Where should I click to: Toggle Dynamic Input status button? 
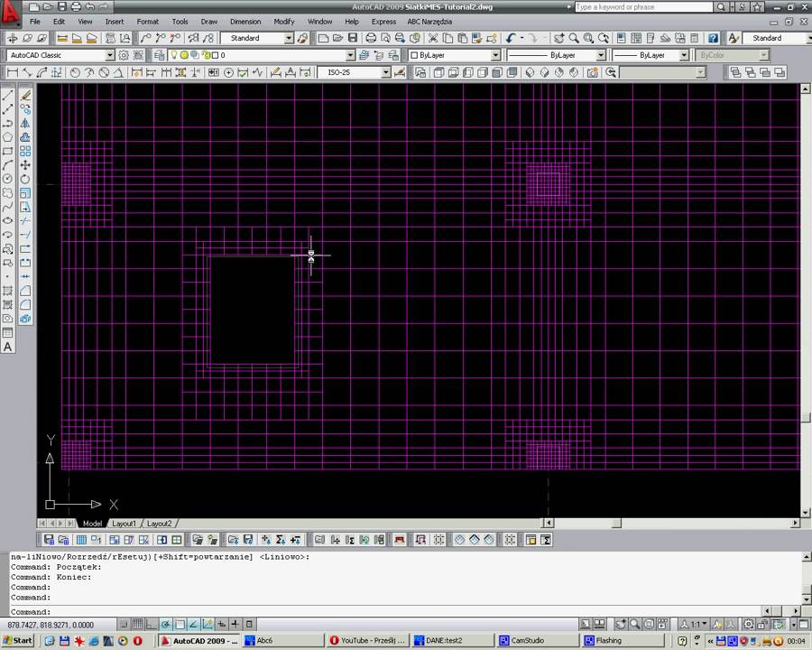point(221,624)
